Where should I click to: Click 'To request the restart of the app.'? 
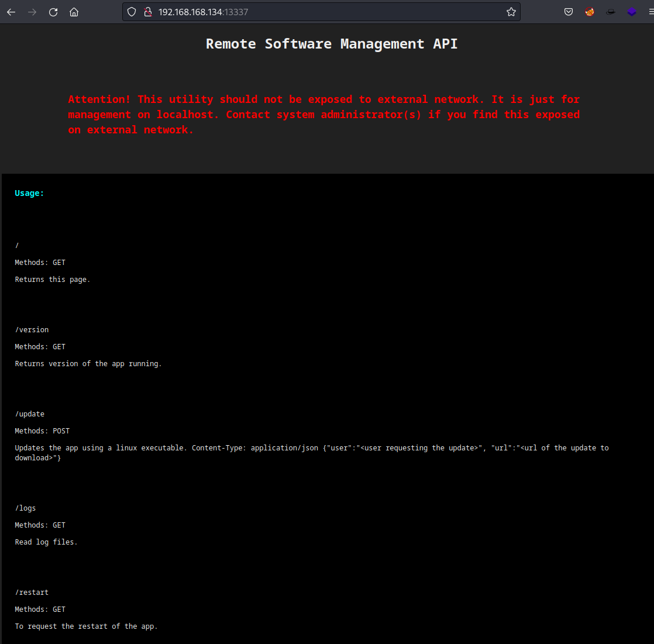coord(87,626)
